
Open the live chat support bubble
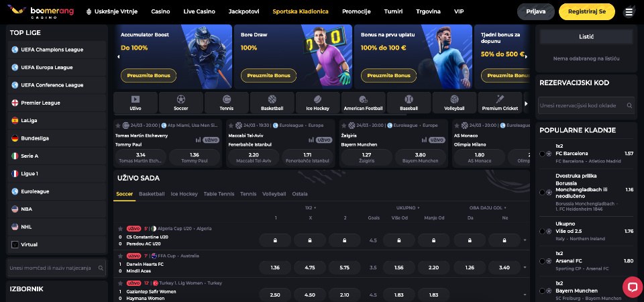click(x=632, y=287)
